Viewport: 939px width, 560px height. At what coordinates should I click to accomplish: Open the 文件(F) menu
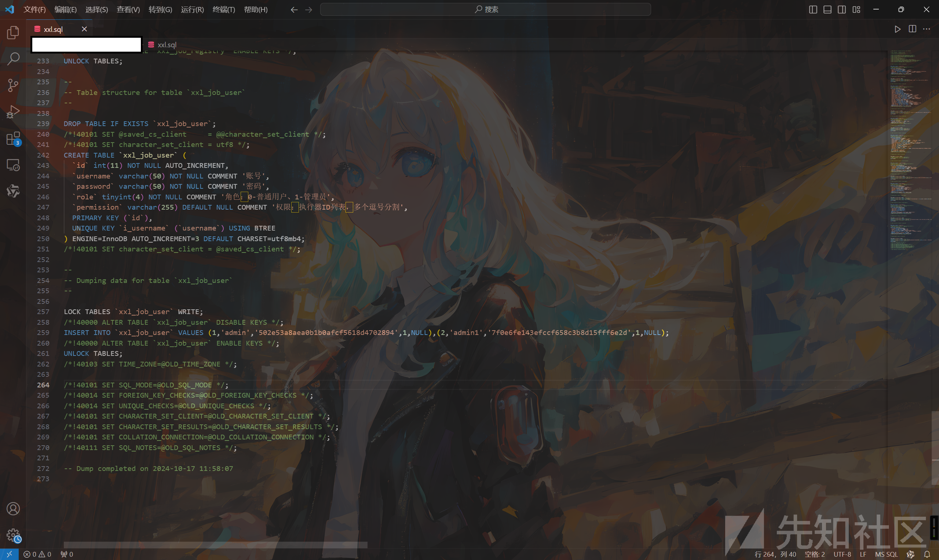point(34,10)
